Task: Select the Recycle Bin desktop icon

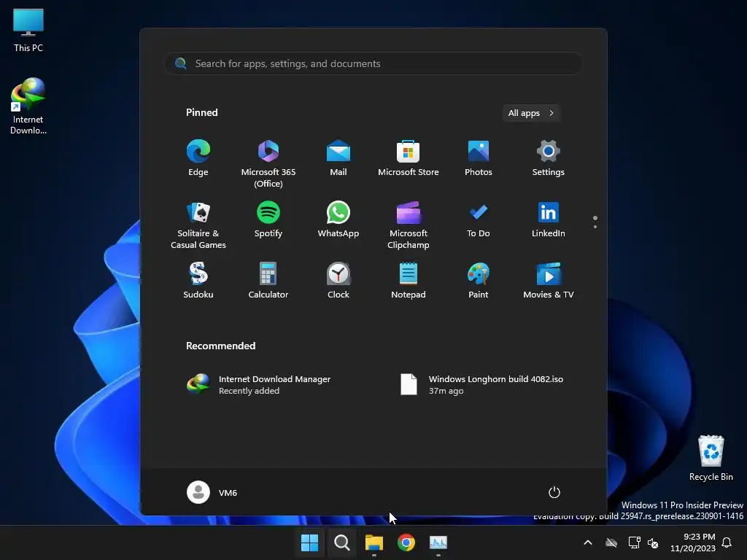Action: click(x=711, y=458)
